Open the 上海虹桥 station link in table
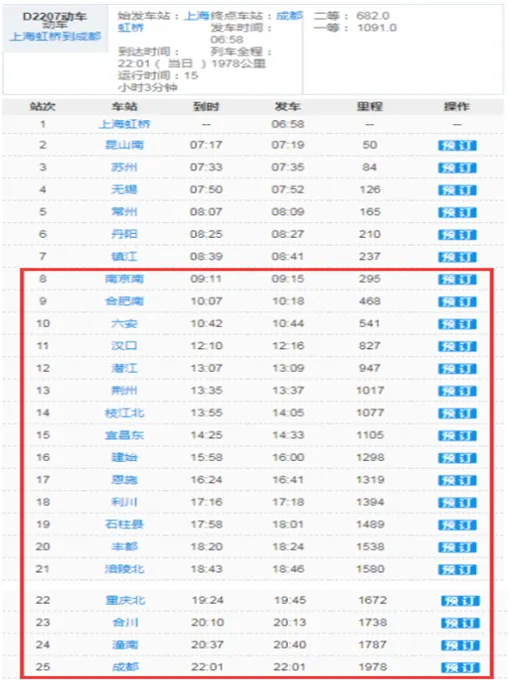The height and width of the screenshot is (680, 510). click(x=124, y=124)
